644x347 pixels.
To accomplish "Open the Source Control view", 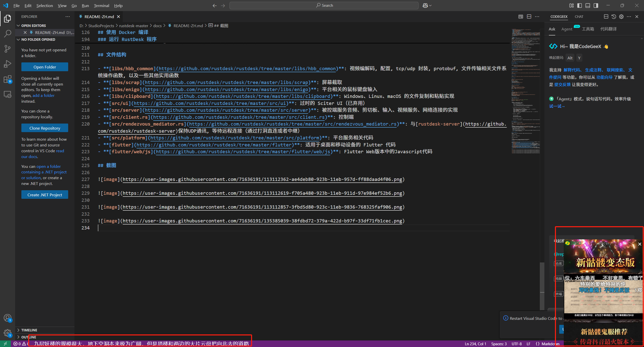I will tap(8, 49).
